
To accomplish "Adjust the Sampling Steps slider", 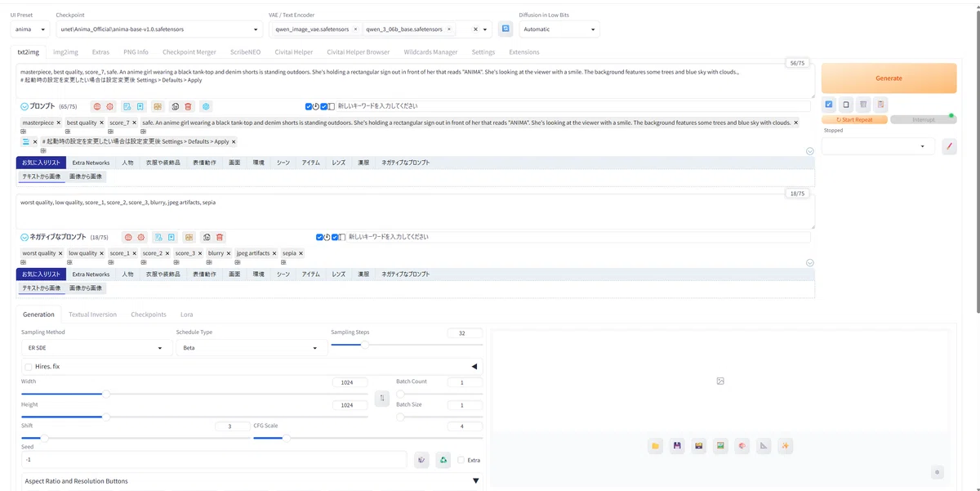I will click(407, 345).
